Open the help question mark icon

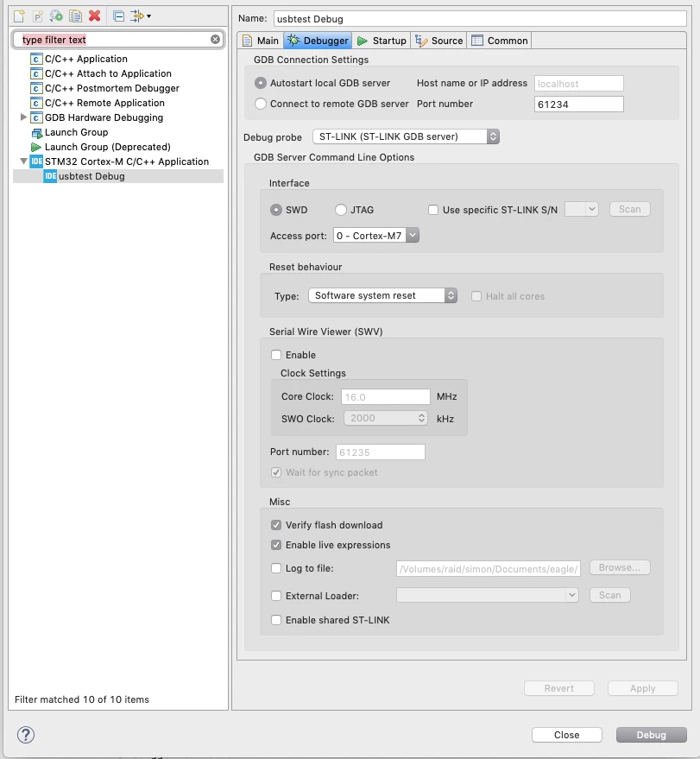click(26, 735)
